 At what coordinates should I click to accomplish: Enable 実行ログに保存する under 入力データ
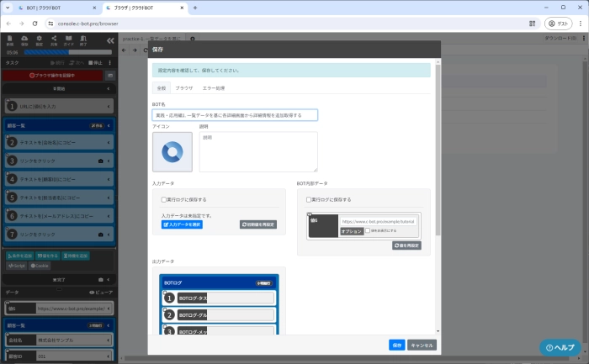click(164, 200)
